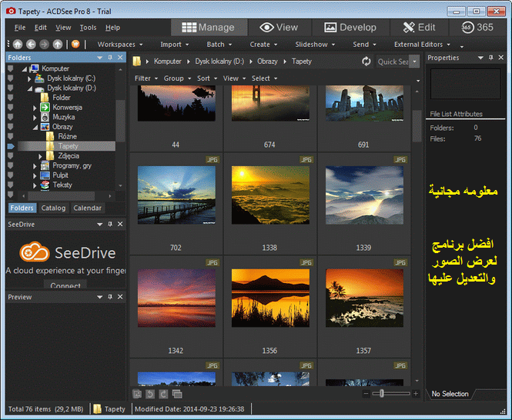Click Connect in SeeDrive panel
Image resolution: width=512 pixels, height=420 pixels.
click(65, 285)
